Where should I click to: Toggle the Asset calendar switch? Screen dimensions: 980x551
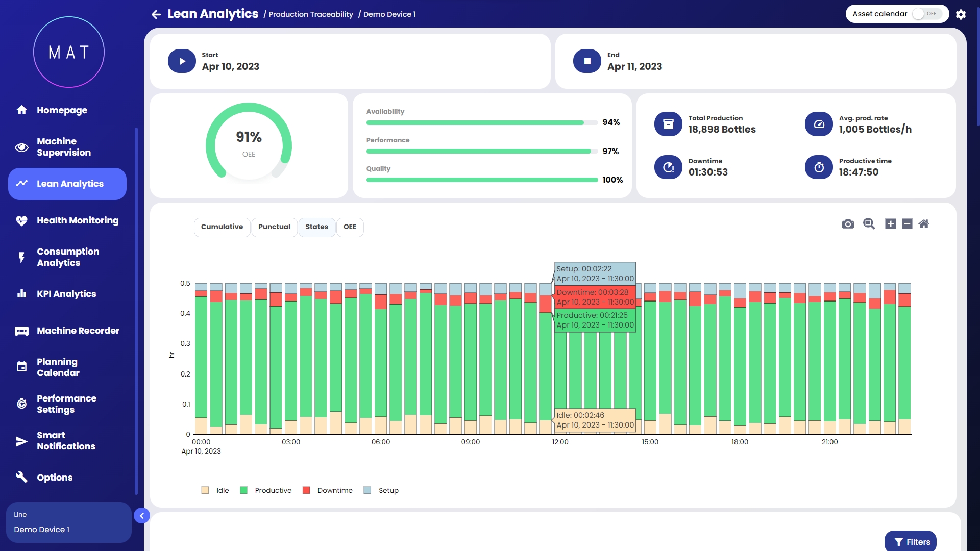pyautogui.click(x=926, y=14)
